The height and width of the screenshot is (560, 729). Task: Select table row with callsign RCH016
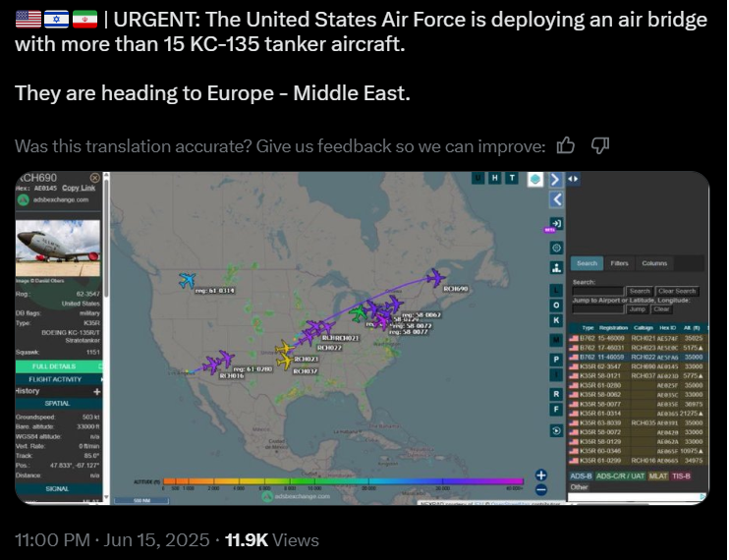pos(638,461)
